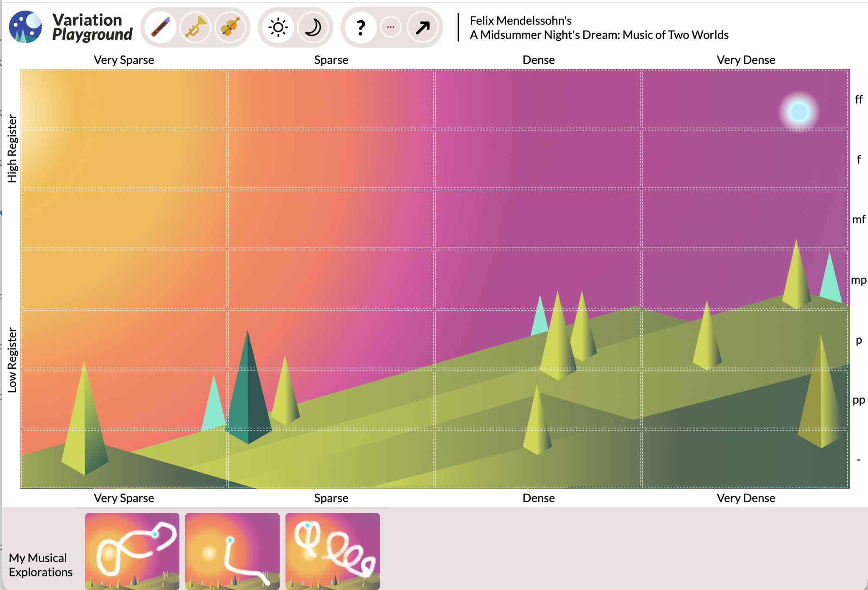Open the first exploration thumbnail with loop path
This screenshot has height=590, width=868.
[x=132, y=551]
